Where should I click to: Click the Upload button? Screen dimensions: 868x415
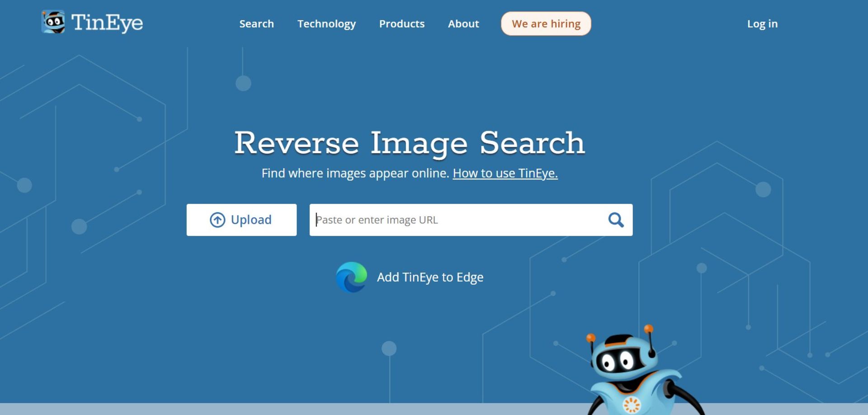[241, 220]
